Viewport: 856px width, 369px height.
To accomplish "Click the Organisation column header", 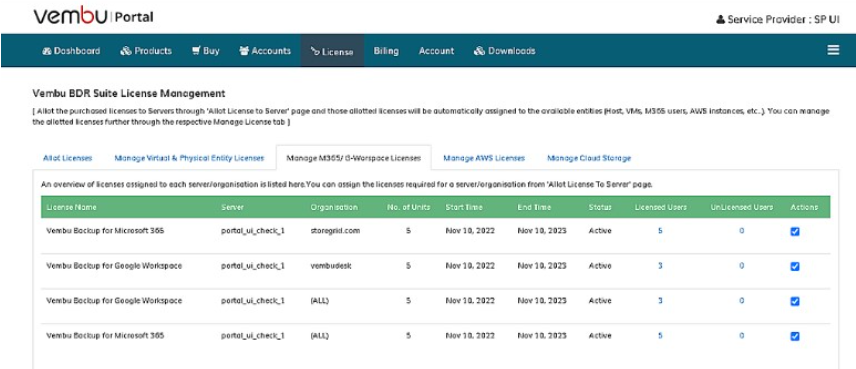I will click(x=334, y=207).
